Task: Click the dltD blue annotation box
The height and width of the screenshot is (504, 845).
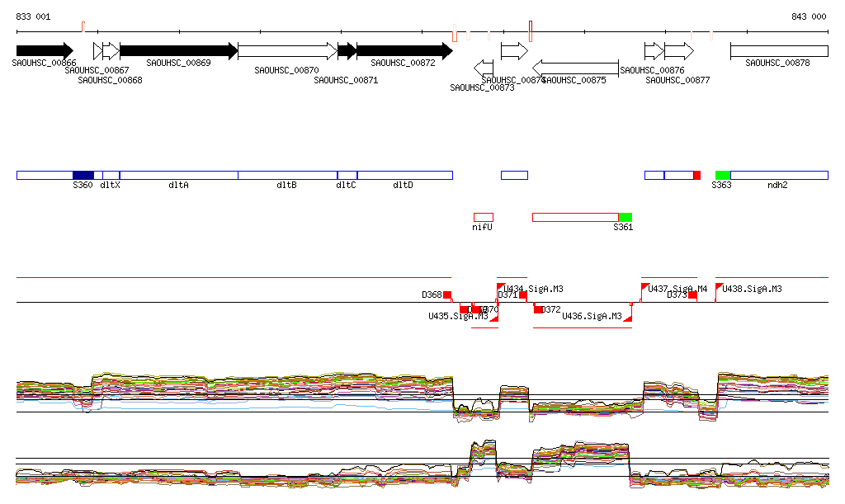Action: pyautogui.click(x=404, y=175)
